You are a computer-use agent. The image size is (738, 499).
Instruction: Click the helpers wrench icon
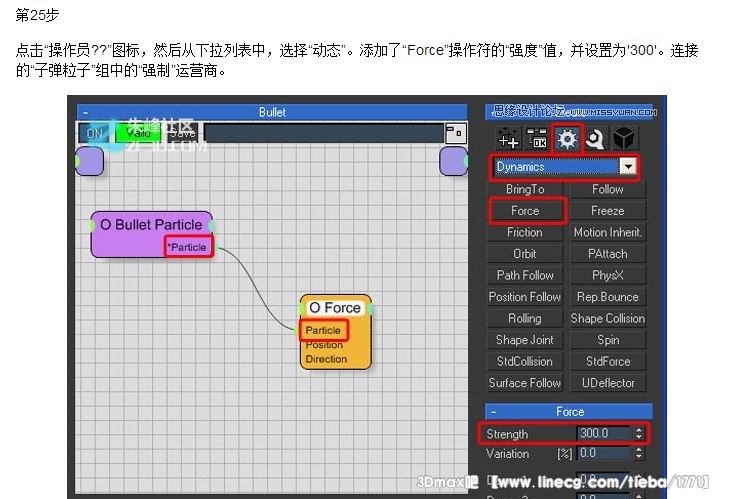(595, 139)
